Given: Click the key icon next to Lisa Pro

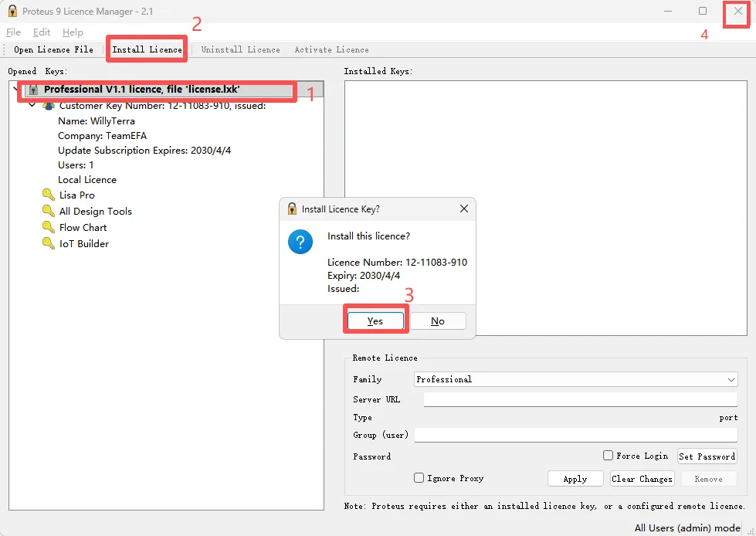Looking at the screenshot, I should point(48,195).
